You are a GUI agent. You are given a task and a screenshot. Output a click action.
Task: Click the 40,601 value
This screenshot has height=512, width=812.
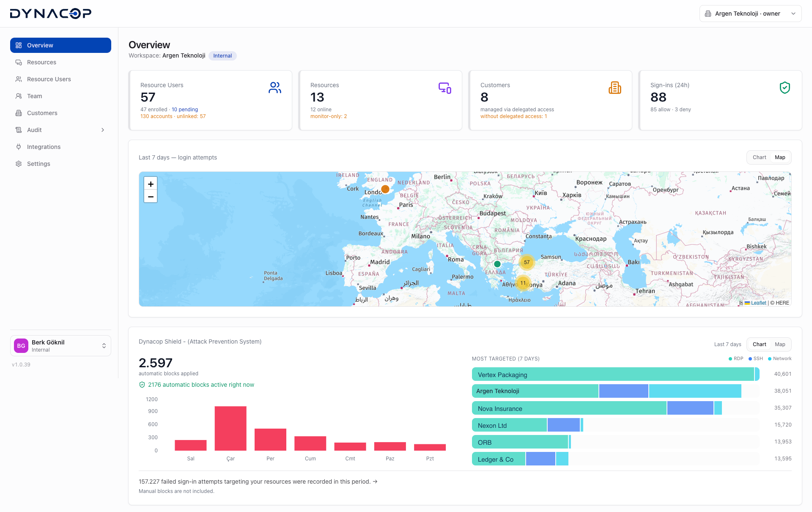pyautogui.click(x=783, y=374)
